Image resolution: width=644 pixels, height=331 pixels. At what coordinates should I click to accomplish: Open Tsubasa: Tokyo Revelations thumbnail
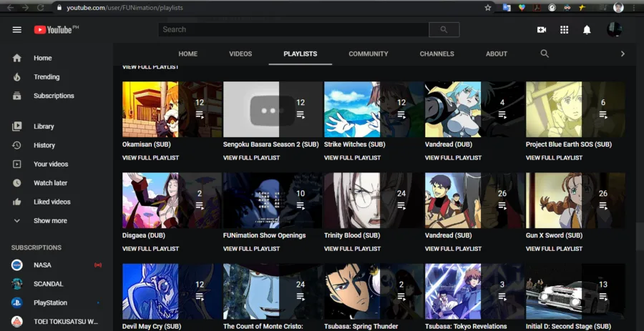[474, 291]
